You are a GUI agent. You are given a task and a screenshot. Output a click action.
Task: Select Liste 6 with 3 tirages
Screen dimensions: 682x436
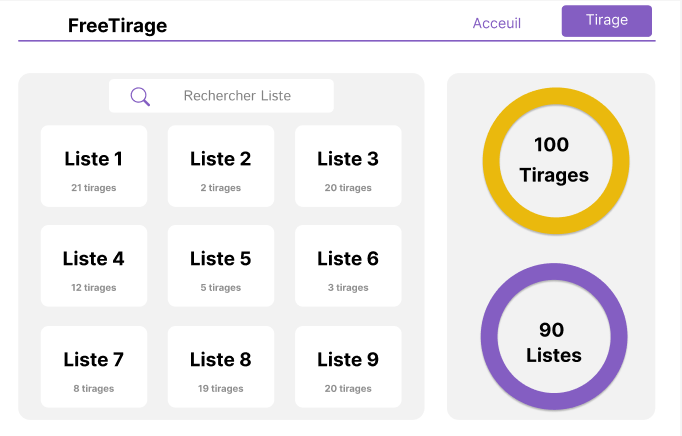(x=348, y=266)
